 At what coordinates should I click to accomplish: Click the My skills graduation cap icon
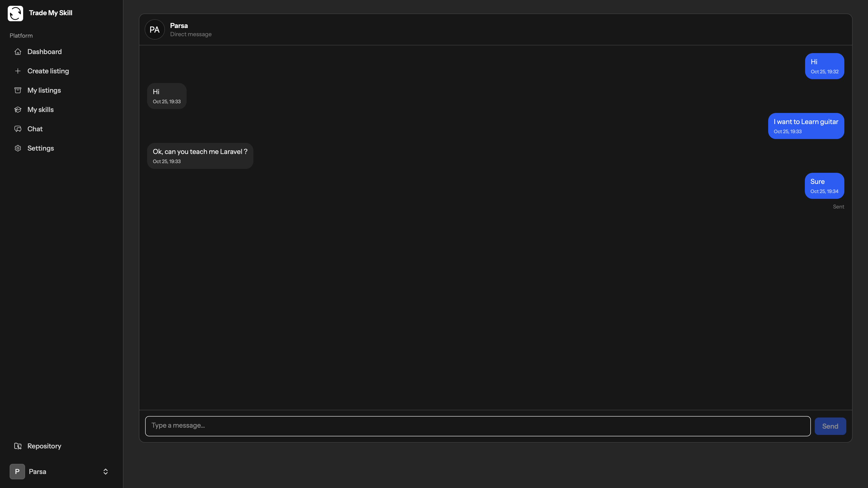18,110
